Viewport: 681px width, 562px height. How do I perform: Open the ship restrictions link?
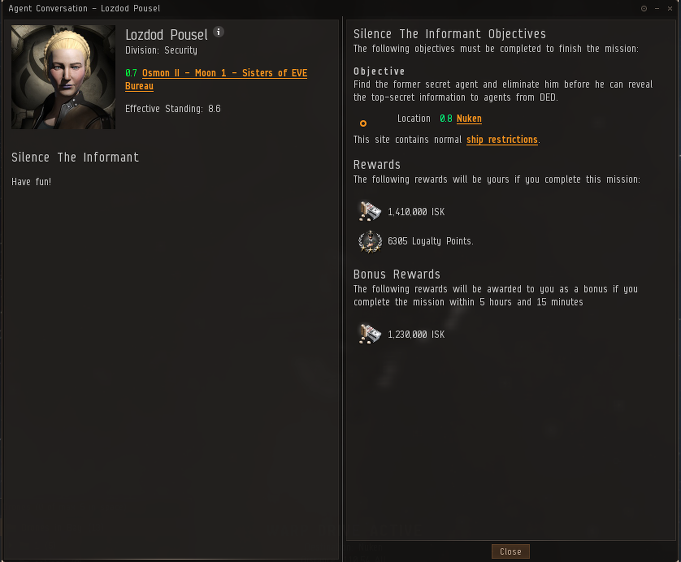(x=502, y=139)
